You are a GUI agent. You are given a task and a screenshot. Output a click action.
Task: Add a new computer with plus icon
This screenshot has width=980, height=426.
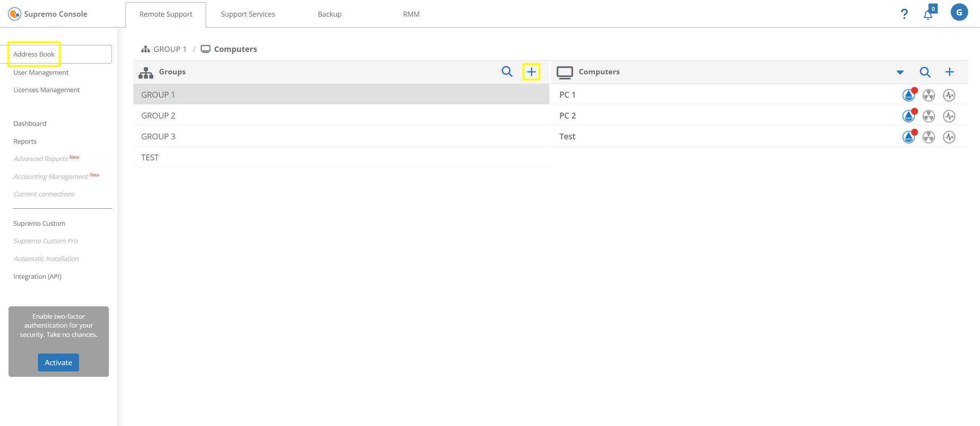point(949,72)
